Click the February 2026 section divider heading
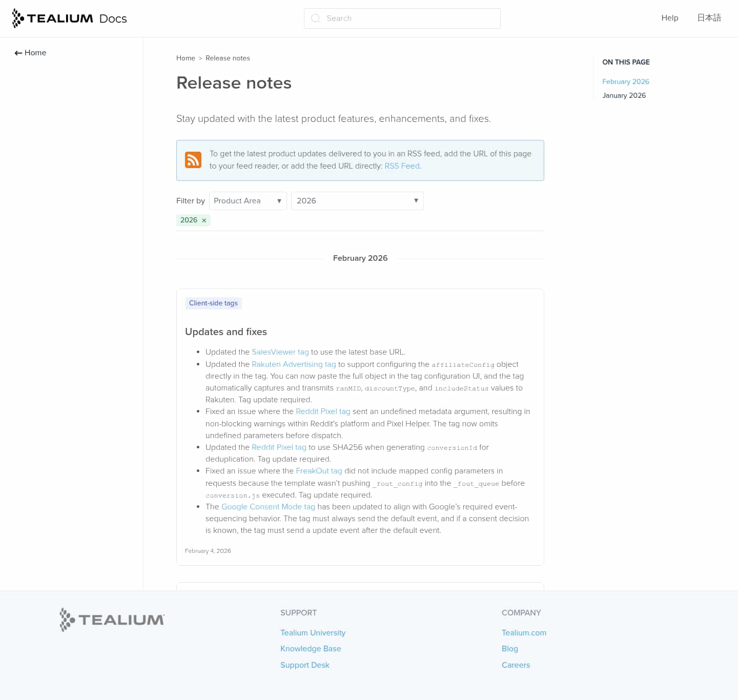Viewport: 738px width, 700px height. click(x=360, y=258)
